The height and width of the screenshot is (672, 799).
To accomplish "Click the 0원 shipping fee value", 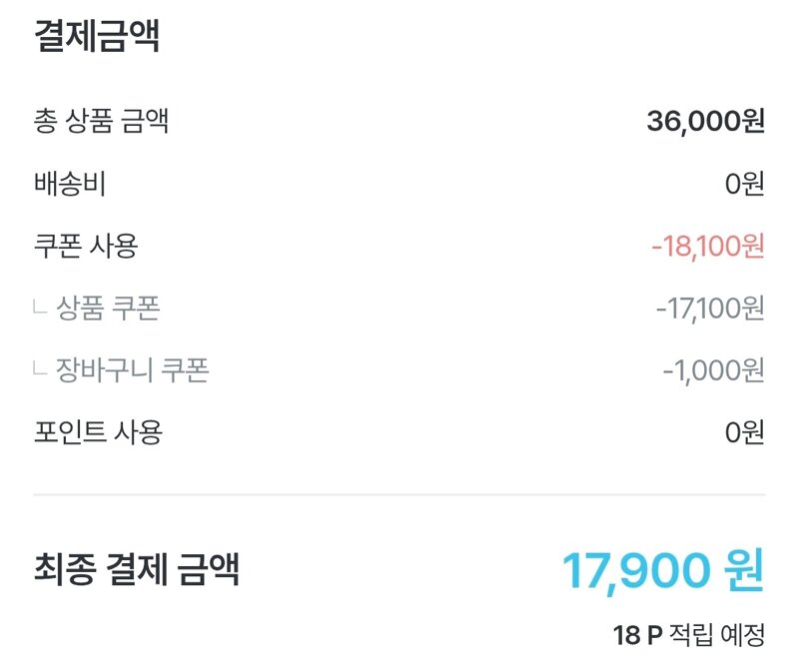I will (x=744, y=184).
